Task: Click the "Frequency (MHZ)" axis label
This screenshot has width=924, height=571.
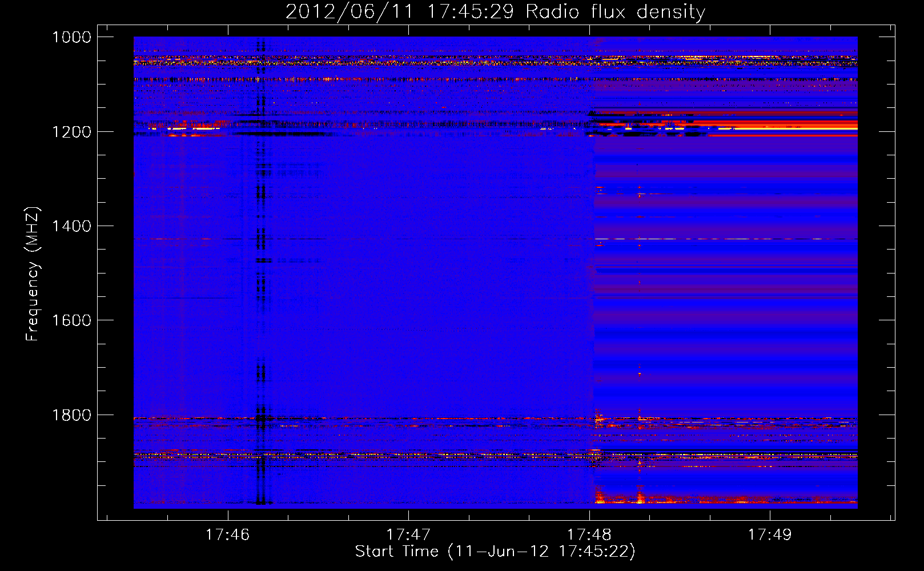Action: point(33,274)
